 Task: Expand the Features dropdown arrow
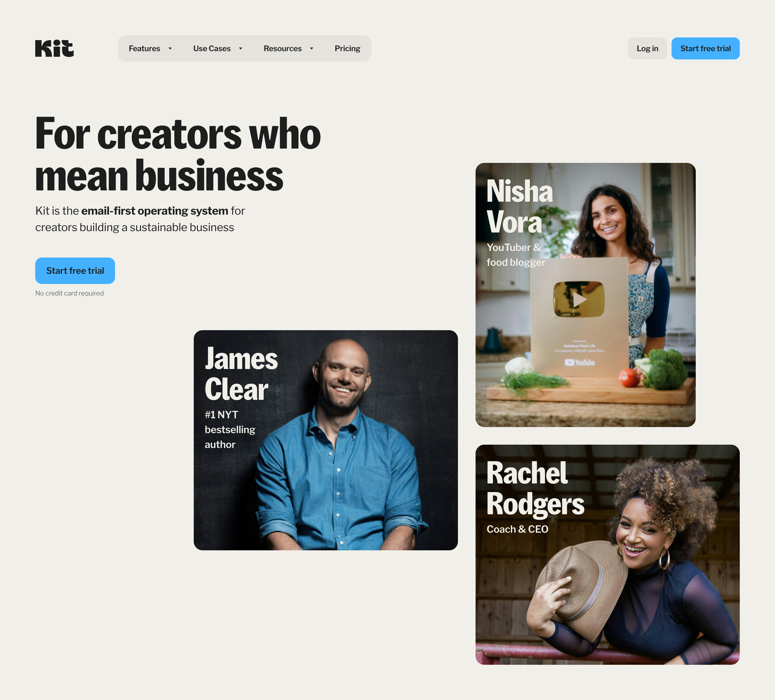170,48
